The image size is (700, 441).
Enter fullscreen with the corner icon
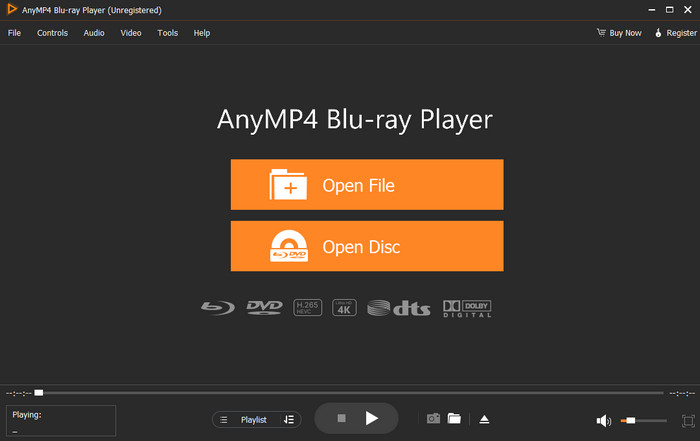tap(688, 420)
